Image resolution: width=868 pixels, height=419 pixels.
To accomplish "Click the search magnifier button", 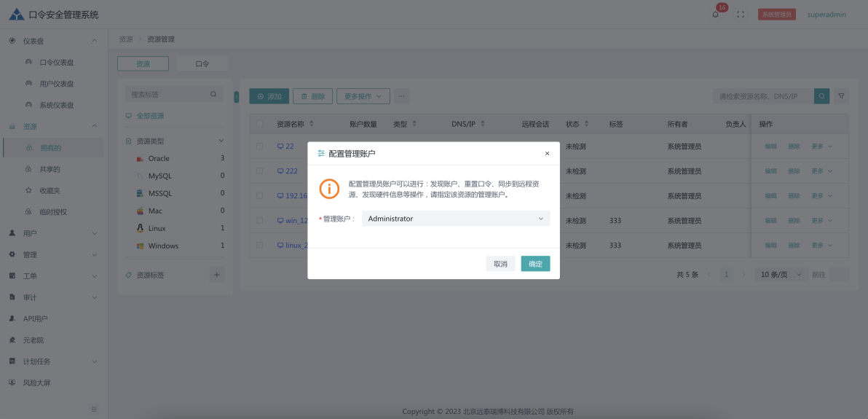I will [x=821, y=96].
